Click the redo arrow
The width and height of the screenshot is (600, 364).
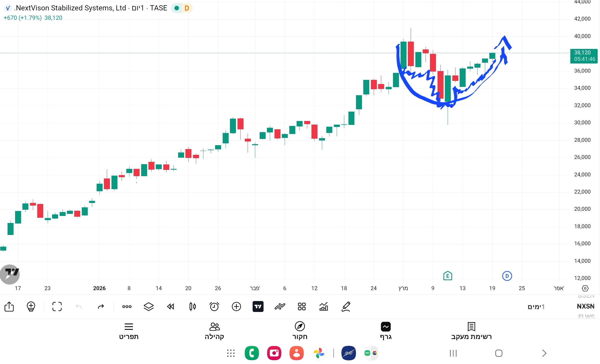(x=101, y=306)
